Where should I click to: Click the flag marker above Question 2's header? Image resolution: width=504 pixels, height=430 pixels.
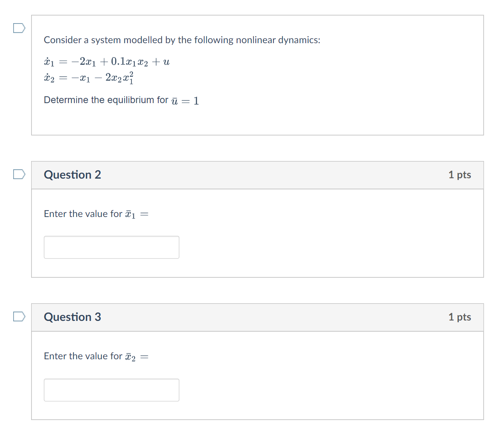click(18, 174)
